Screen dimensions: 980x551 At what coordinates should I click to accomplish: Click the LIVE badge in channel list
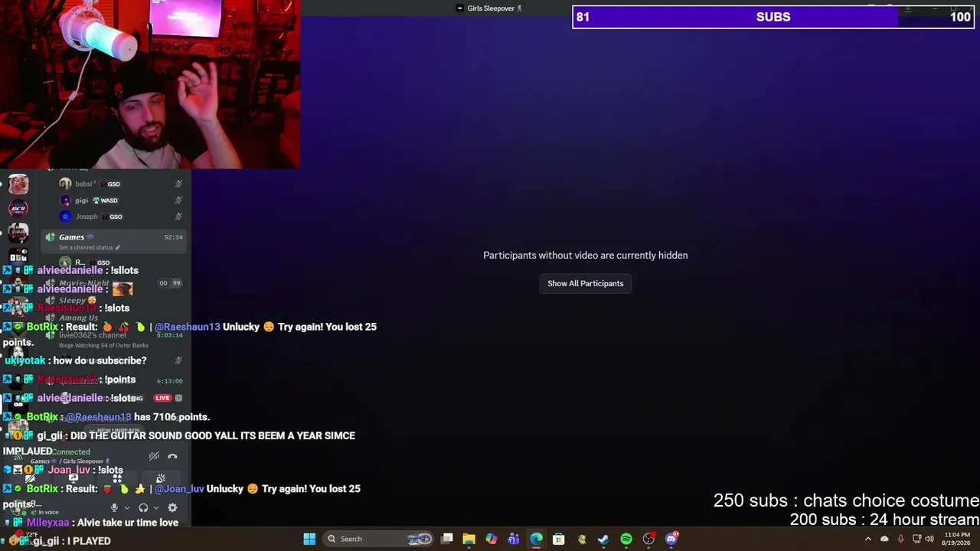coord(162,398)
